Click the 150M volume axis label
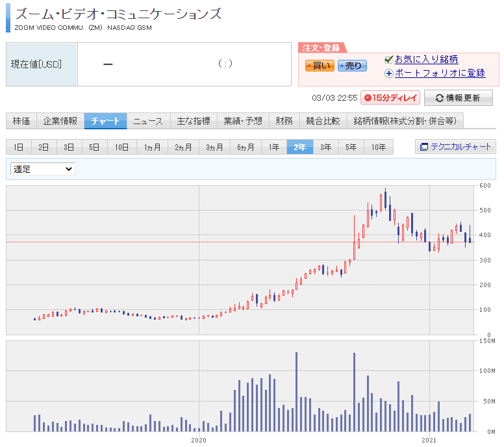504x447 pixels. click(x=487, y=341)
